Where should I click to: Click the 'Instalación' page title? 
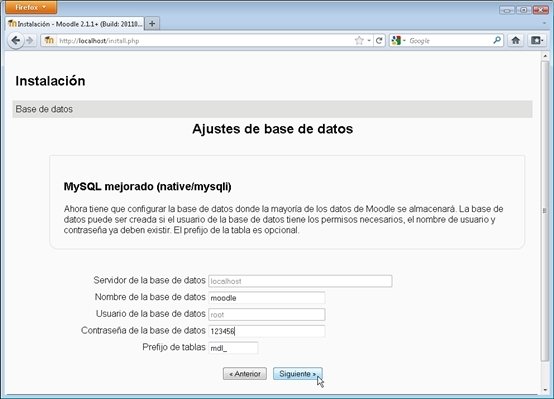click(50, 81)
